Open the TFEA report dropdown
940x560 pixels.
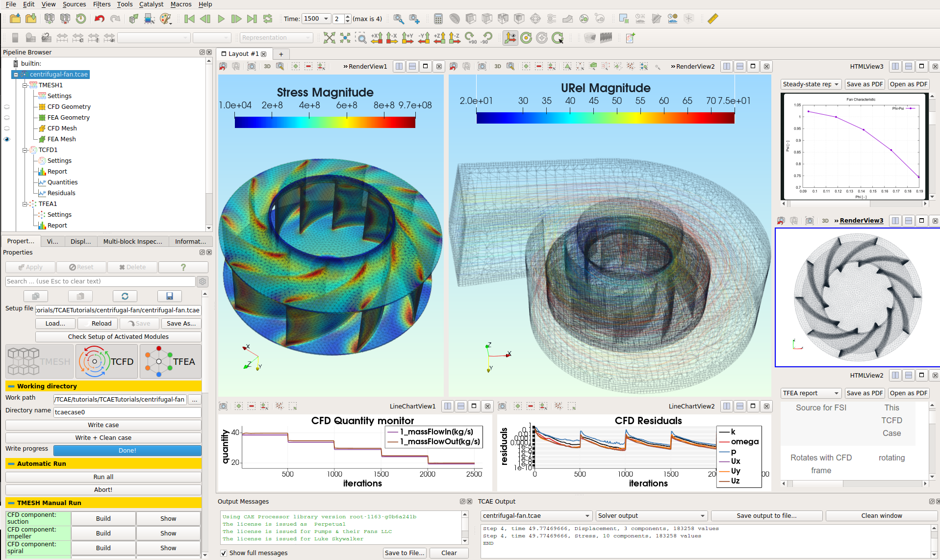811,393
